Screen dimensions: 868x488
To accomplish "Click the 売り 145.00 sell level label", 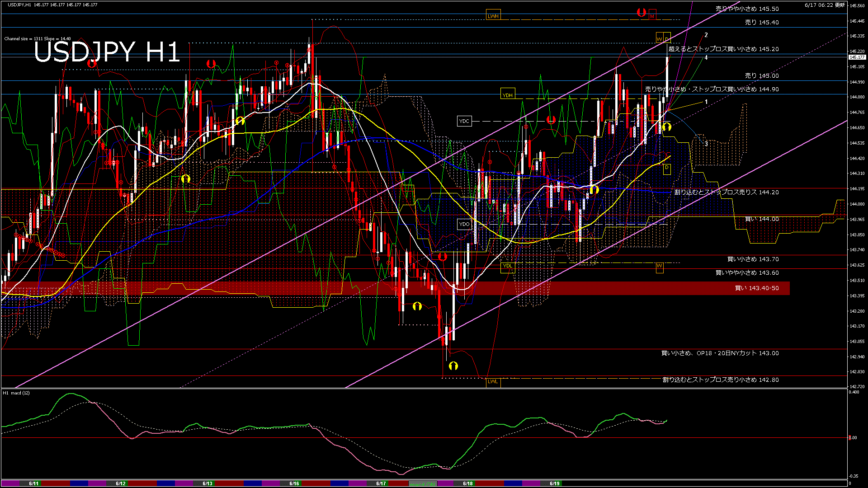I will coord(762,76).
